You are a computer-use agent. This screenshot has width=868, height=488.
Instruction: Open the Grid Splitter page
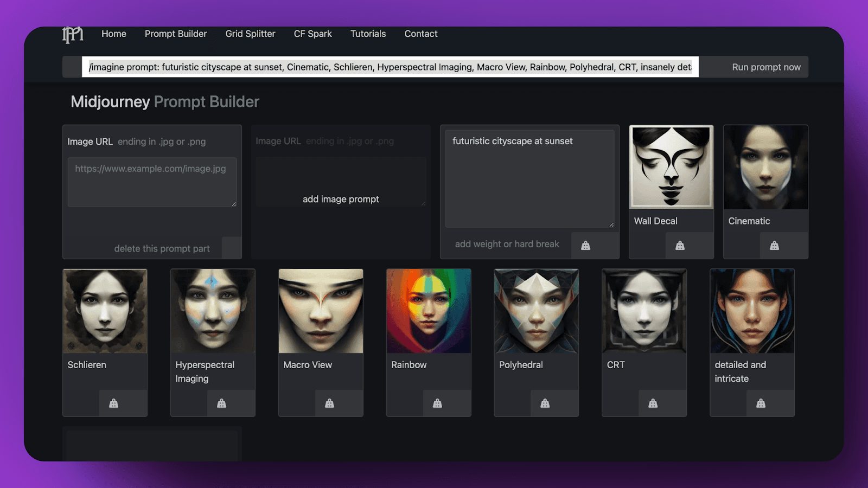(251, 34)
